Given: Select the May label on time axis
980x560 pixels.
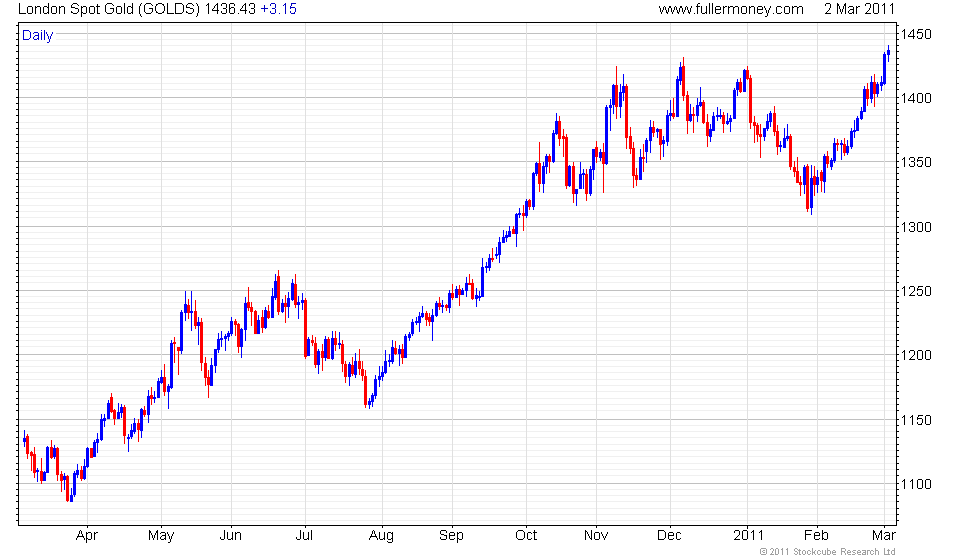Looking at the screenshot, I should 161,536.
